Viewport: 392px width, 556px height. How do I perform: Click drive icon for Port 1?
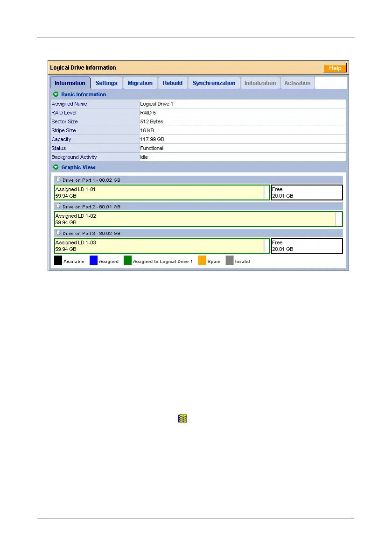click(x=58, y=179)
